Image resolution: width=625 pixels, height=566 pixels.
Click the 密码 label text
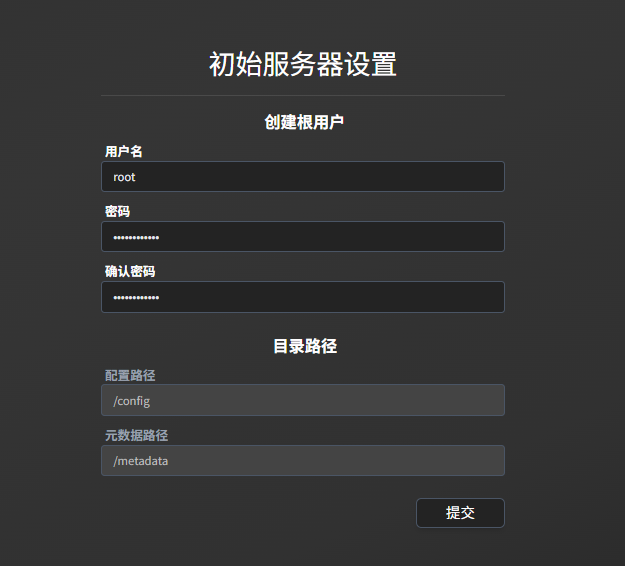[117, 211]
